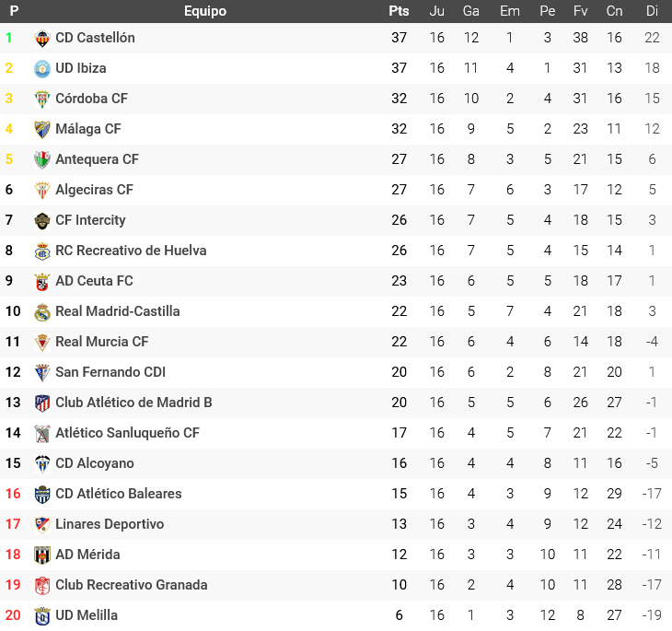Screen dimensions: 672x631
Task: Click the AD Mérida team crest
Action: point(41,555)
